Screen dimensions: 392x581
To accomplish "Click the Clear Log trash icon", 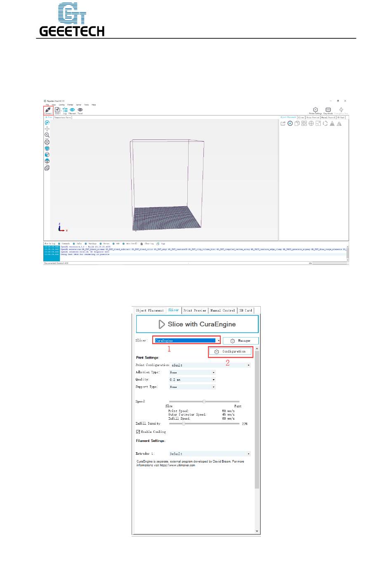I will coord(142,244).
